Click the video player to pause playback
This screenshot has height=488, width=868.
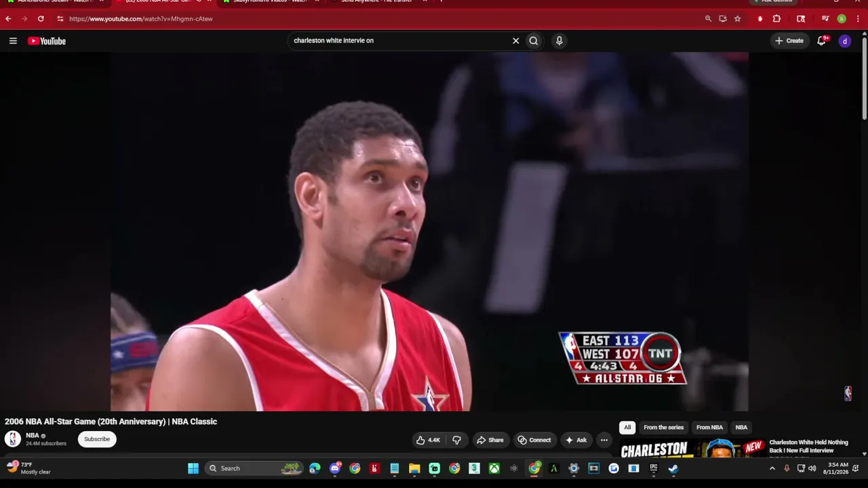point(429,232)
